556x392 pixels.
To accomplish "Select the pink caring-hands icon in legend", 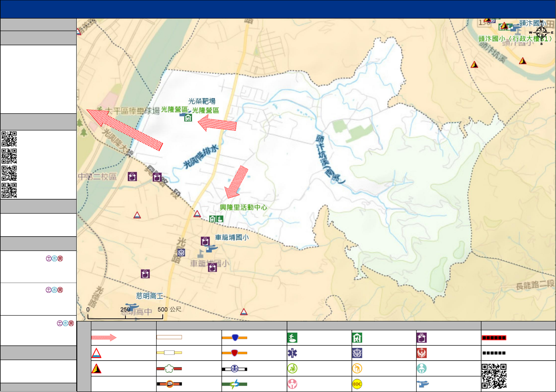I will tap(292, 384).
